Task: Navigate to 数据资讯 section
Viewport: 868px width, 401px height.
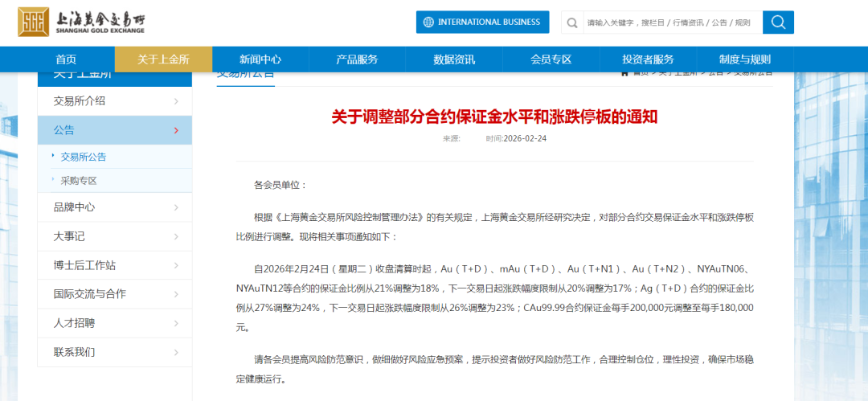Action: (x=454, y=59)
